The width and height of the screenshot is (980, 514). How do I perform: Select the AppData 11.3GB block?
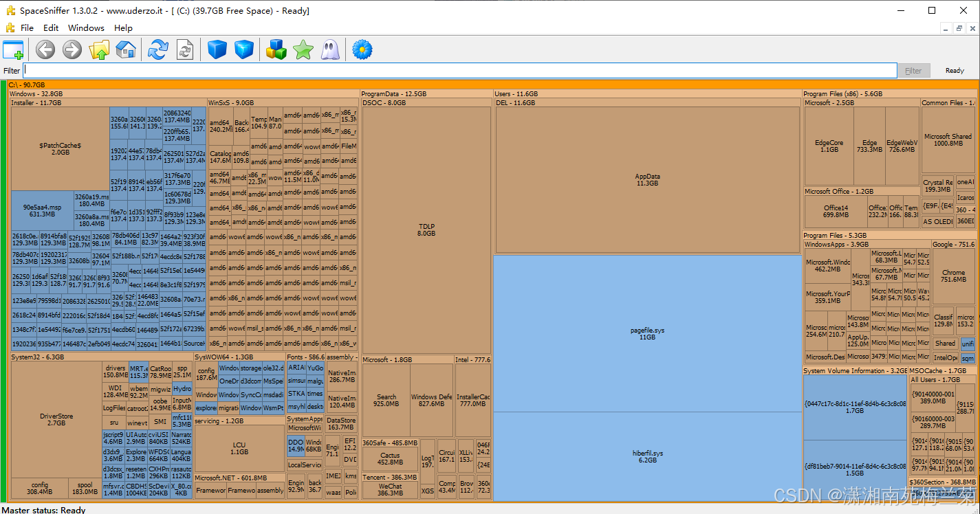point(647,180)
